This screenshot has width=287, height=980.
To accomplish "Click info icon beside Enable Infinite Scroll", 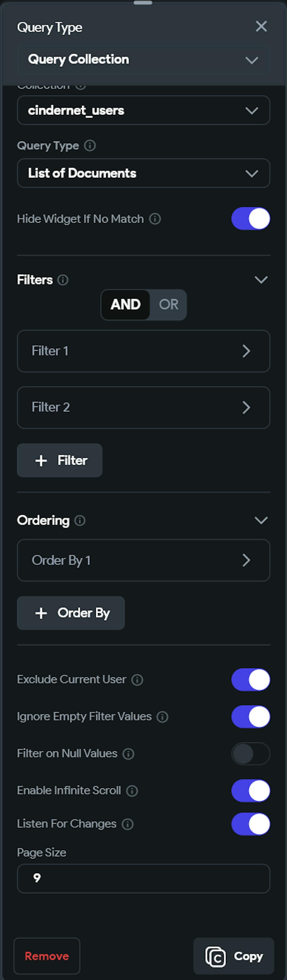I will (x=132, y=790).
